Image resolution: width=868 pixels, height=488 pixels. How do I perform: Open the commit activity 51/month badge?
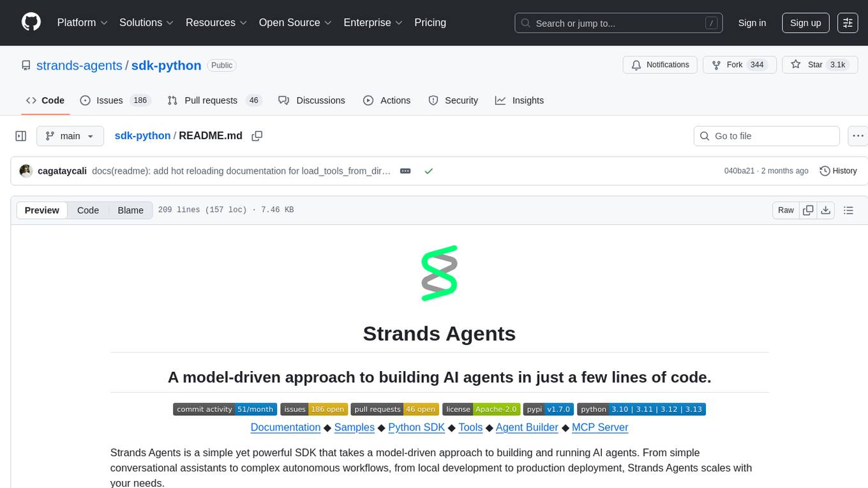225,409
